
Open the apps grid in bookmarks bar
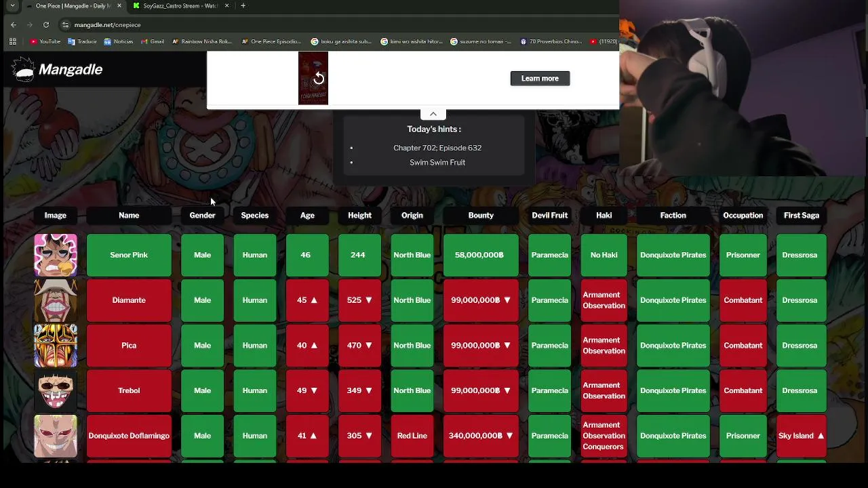pyautogui.click(x=12, y=41)
